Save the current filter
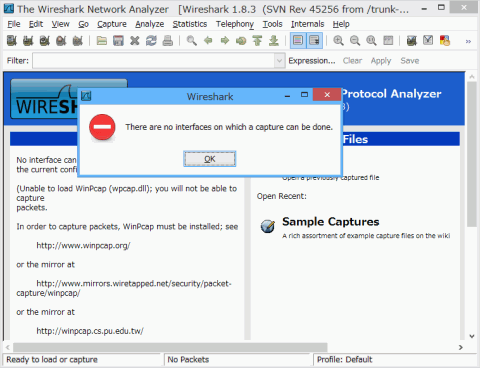The image size is (480, 368). 410,61
